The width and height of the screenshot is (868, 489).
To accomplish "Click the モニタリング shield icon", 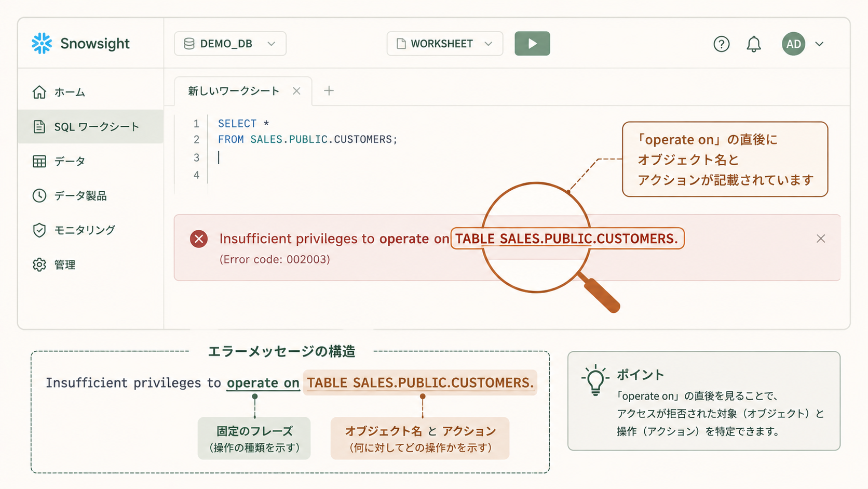I will coord(39,230).
